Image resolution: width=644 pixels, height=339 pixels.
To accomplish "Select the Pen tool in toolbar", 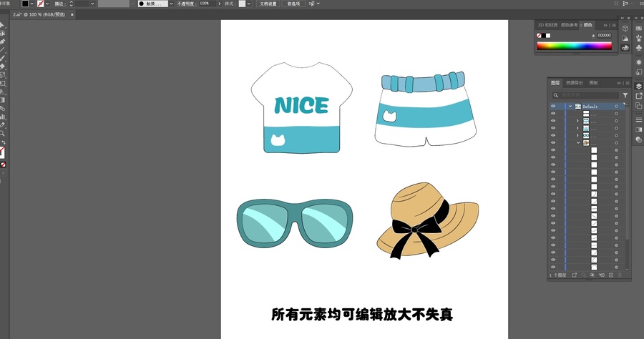I will [x=2, y=41].
